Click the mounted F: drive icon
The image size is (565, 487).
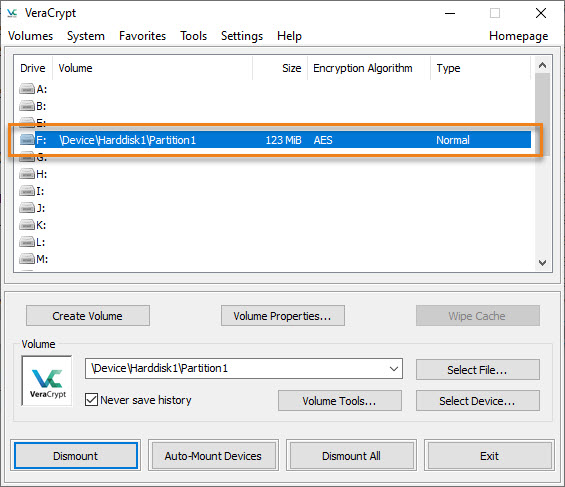tap(27, 140)
